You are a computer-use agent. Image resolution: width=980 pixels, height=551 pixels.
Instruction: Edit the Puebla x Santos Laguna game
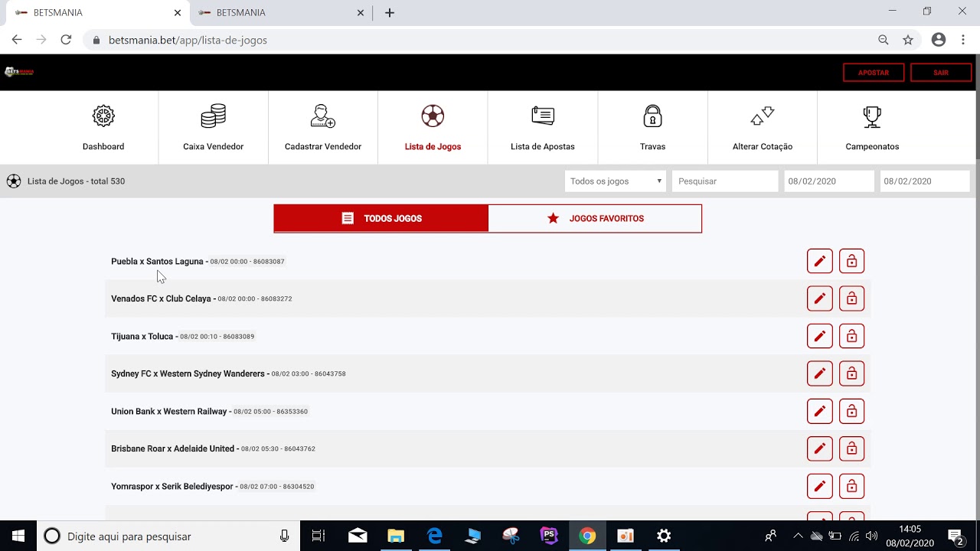click(819, 261)
